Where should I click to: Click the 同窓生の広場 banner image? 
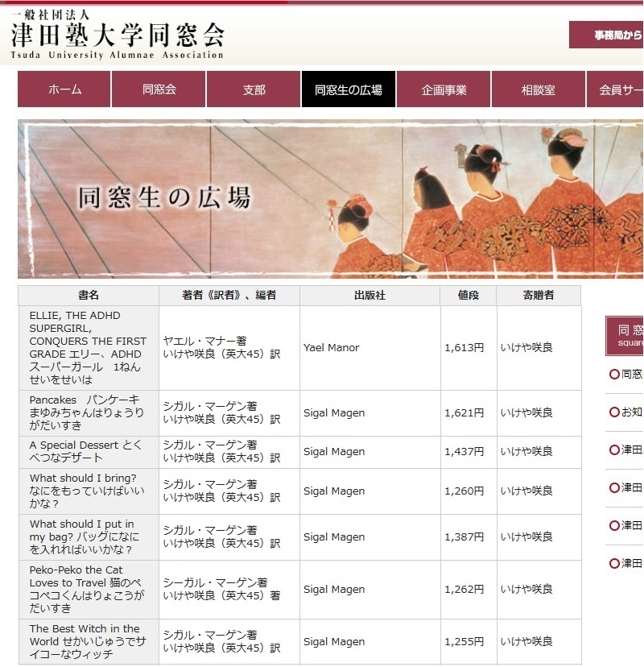point(330,199)
